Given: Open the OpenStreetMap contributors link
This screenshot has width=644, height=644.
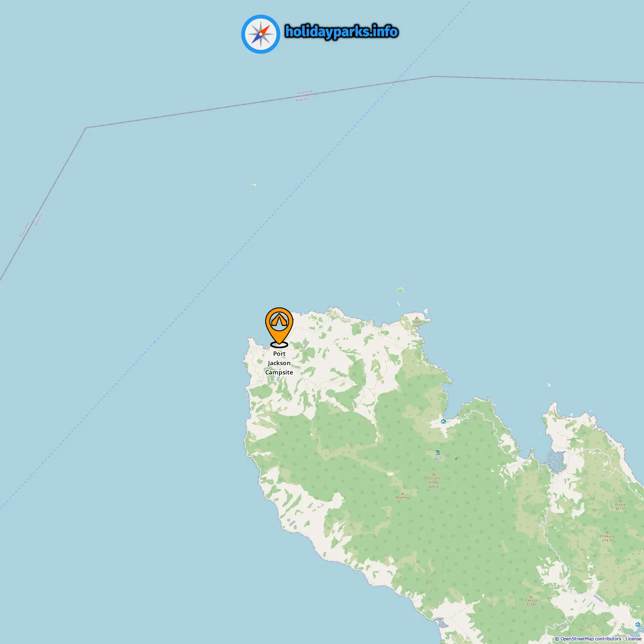Looking at the screenshot, I should [590, 639].
